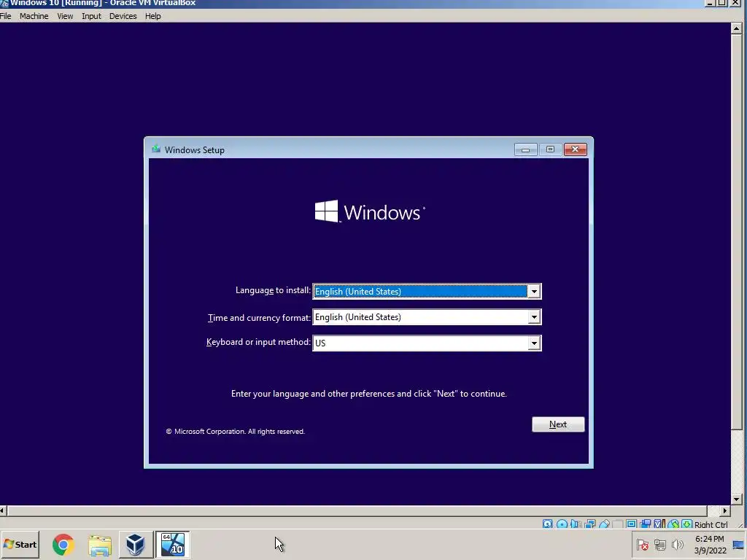Click the Windows Setup title bar icon
This screenshot has height=560, width=747.
click(156, 149)
